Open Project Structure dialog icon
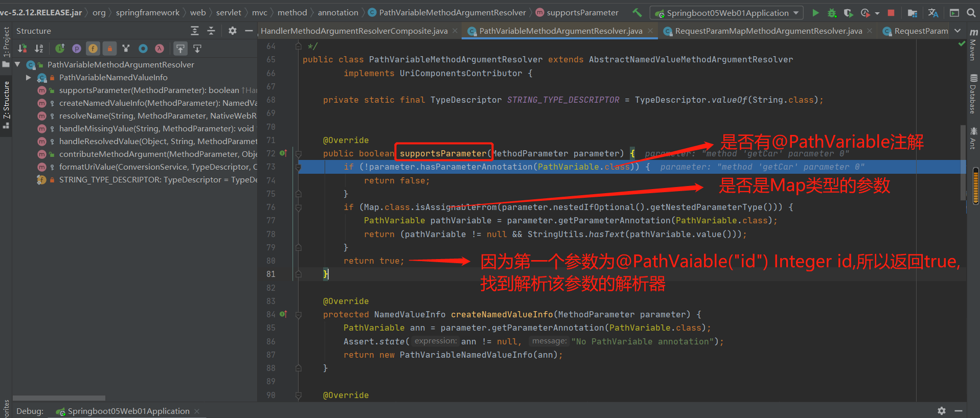This screenshot has height=418, width=980. [x=912, y=13]
